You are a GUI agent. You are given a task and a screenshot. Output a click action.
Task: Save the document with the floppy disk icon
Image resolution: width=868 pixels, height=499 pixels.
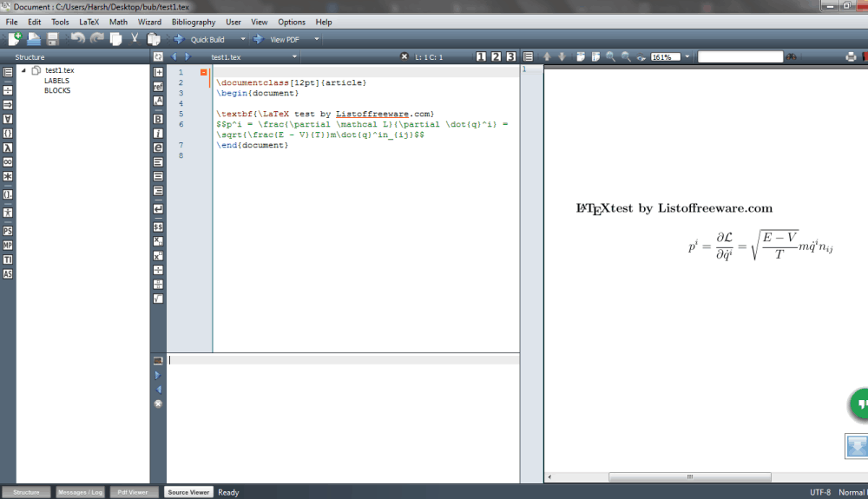[53, 39]
